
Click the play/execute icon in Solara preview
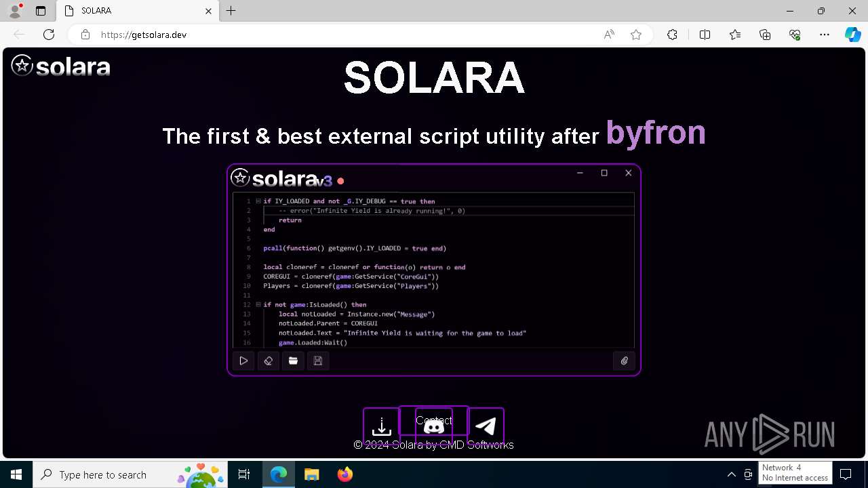(x=243, y=361)
